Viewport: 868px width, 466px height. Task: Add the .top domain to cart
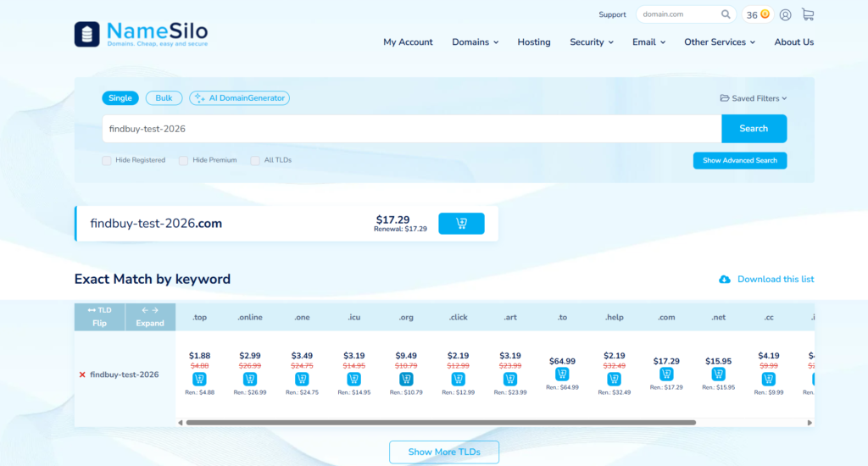(x=199, y=379)
